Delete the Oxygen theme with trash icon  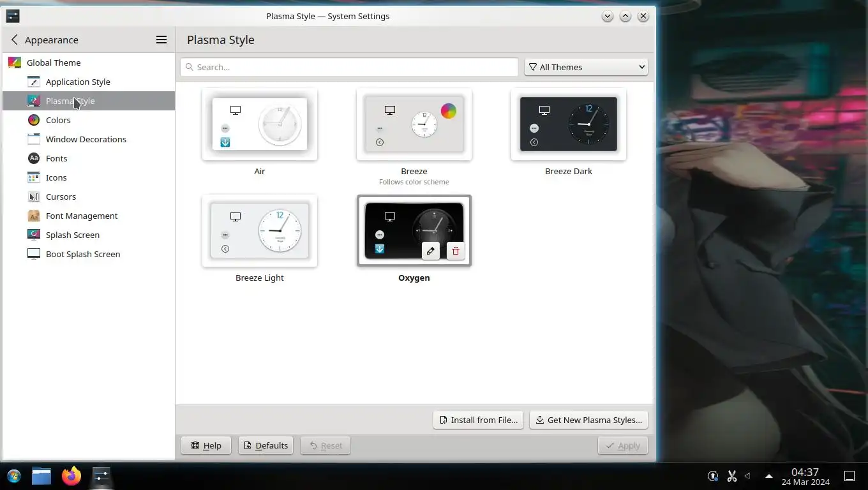(456, 251)
